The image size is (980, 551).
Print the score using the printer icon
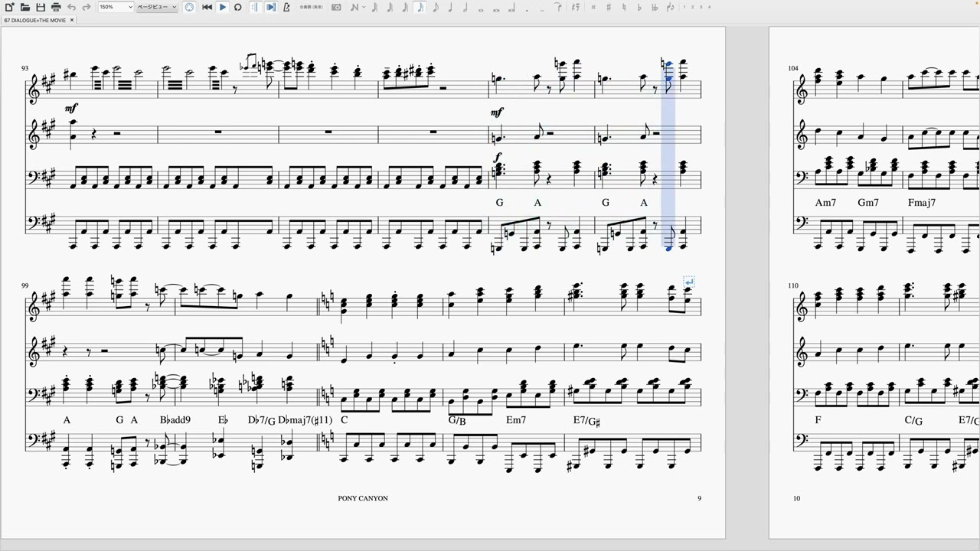coord(56,7)
